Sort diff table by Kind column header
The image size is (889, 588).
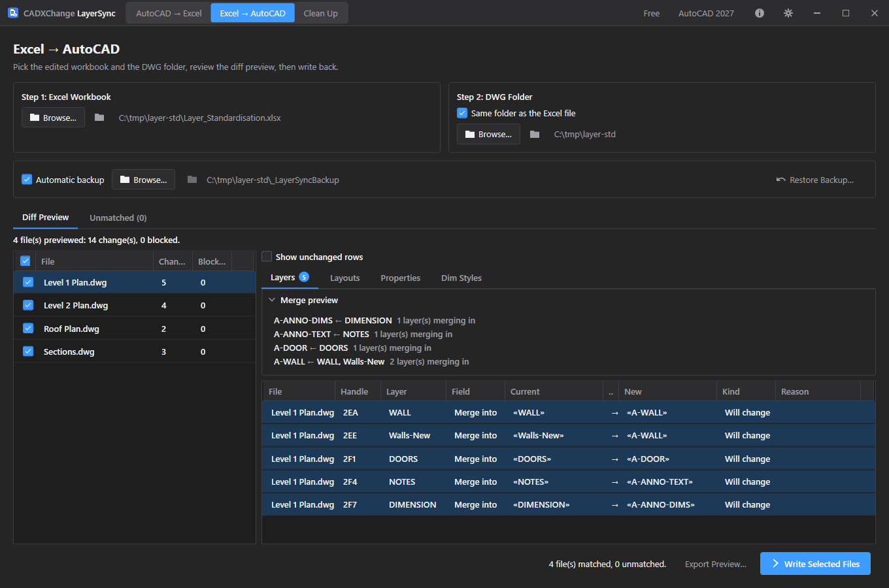(x=746, y=391)
